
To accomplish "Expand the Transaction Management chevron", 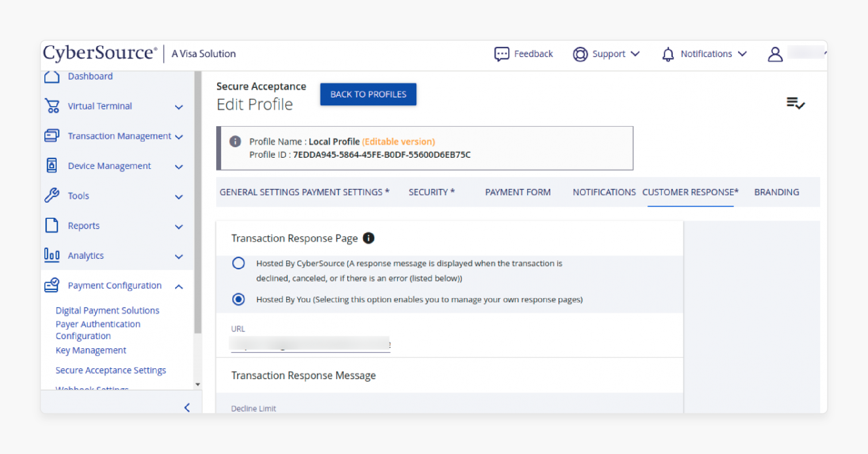I will point(179,137).
